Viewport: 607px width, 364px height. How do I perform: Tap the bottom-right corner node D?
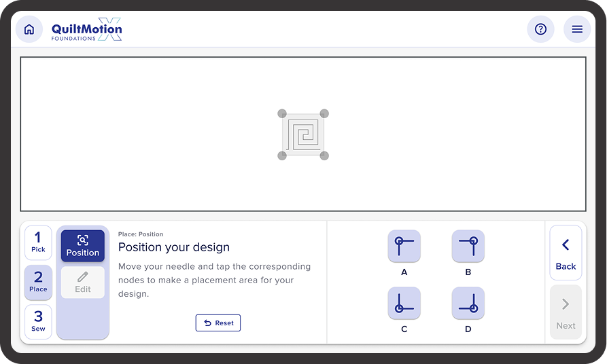468,303
